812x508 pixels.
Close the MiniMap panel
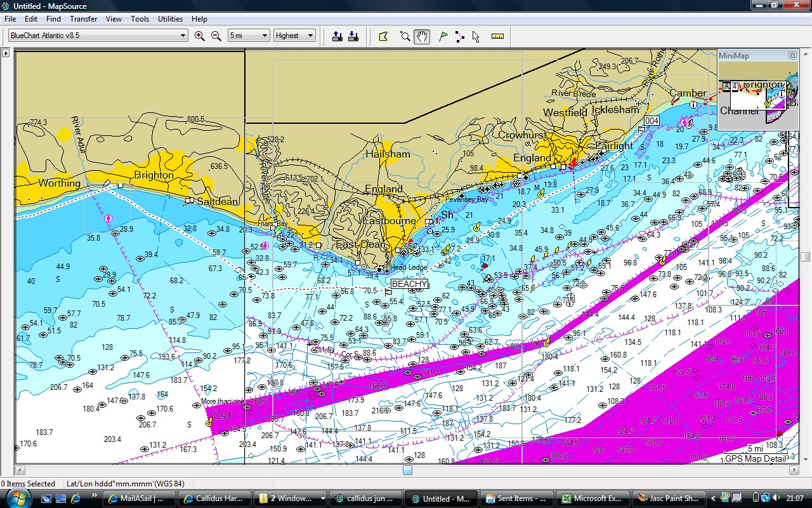pyautogui.click(x=792, y=56)
